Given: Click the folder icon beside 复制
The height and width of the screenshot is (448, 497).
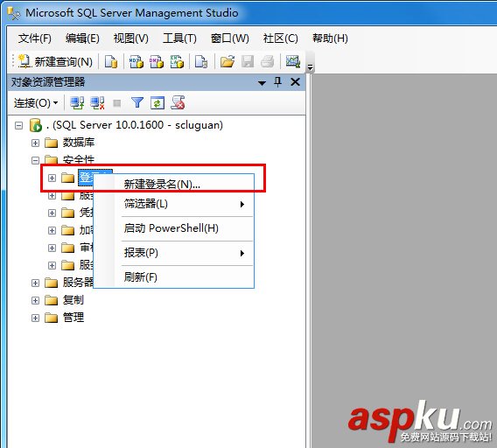Looking at the screenshot, I should [51, 300].
